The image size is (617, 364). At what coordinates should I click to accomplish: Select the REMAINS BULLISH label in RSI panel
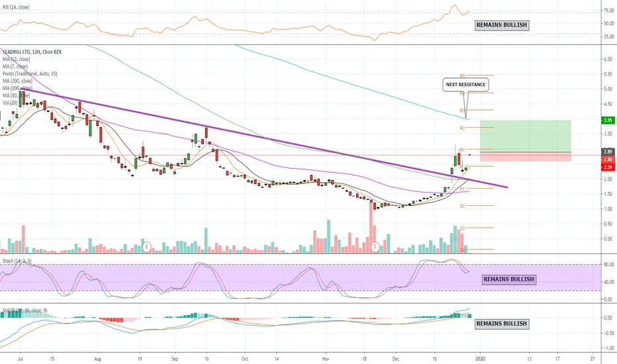501,24
